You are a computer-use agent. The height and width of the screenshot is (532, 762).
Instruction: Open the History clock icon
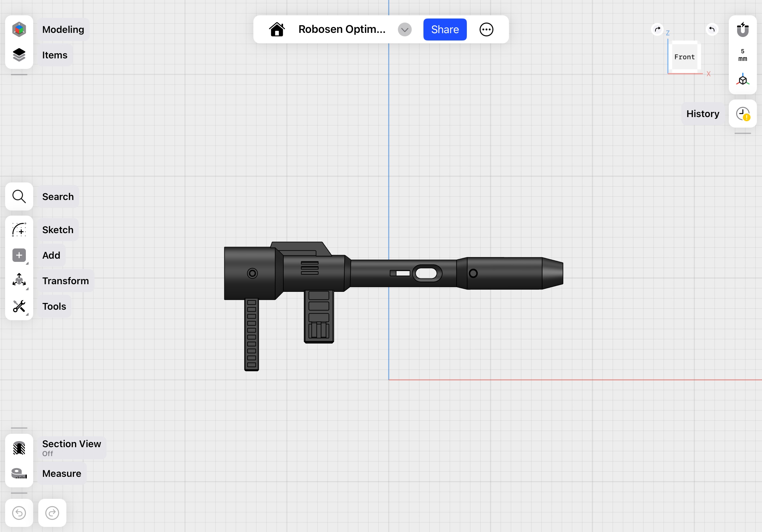(x=743, y=114)
